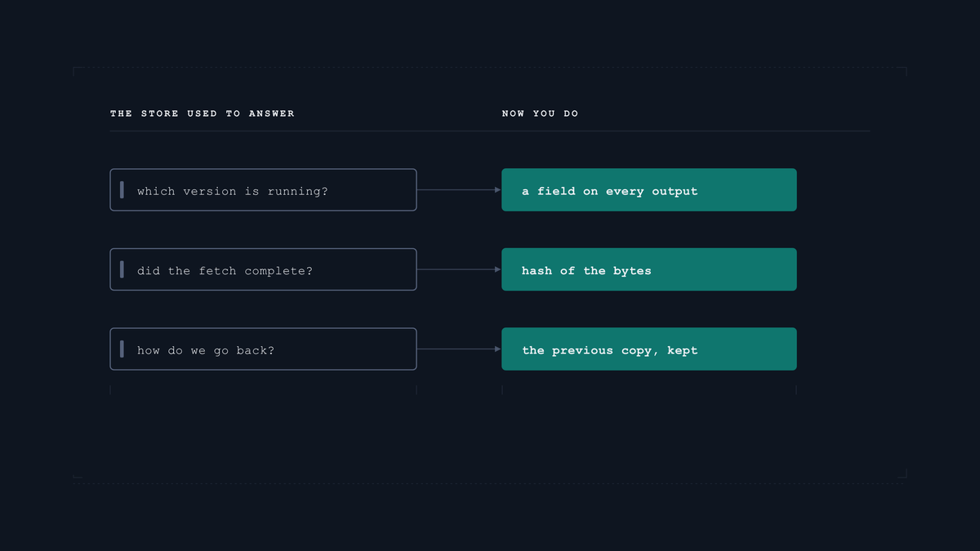The image size is (980, 551).
Task: Click the 'did the fetch complete?' box
Action: coord(263,269)
